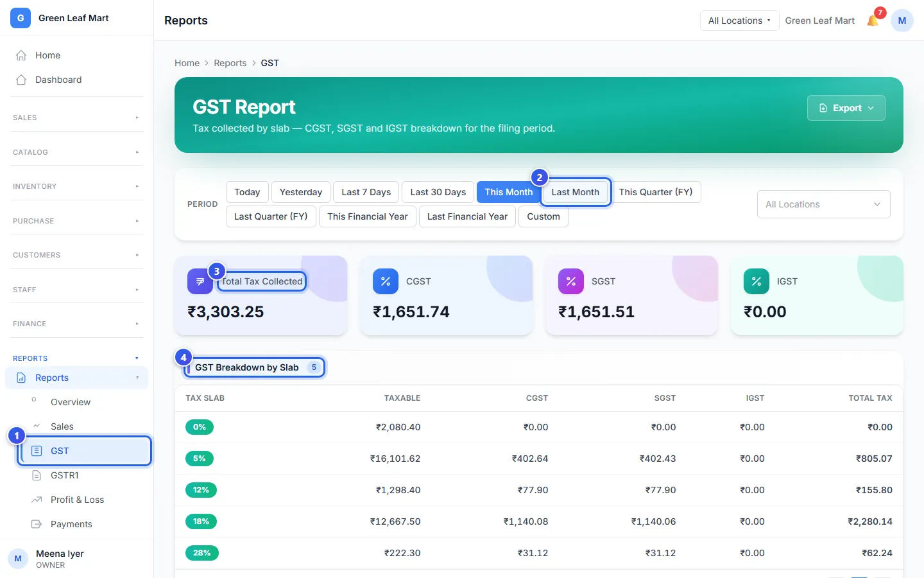Click the Payments icon in sidebar

pyautogui.click(x=37, y=524)
